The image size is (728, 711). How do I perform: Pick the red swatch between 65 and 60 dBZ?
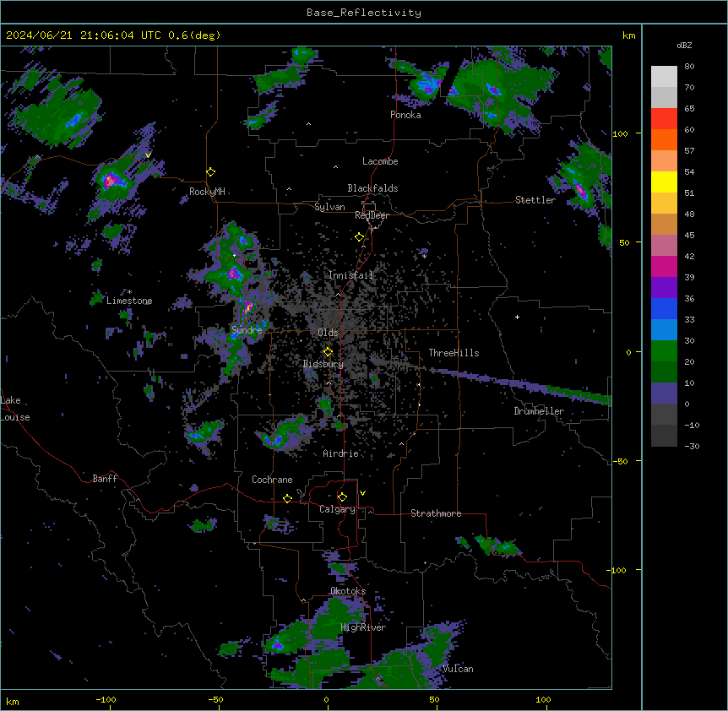click(x=664, y=119)
